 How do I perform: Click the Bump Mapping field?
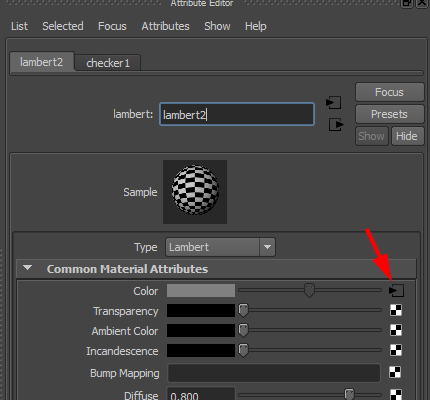click(x=274, y=373)
